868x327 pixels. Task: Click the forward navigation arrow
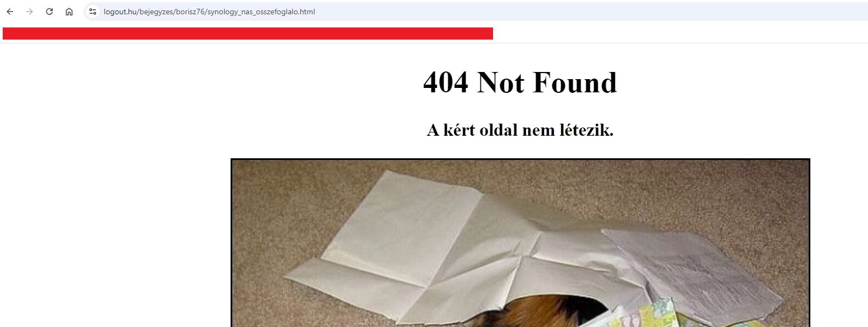coord(30,12)
